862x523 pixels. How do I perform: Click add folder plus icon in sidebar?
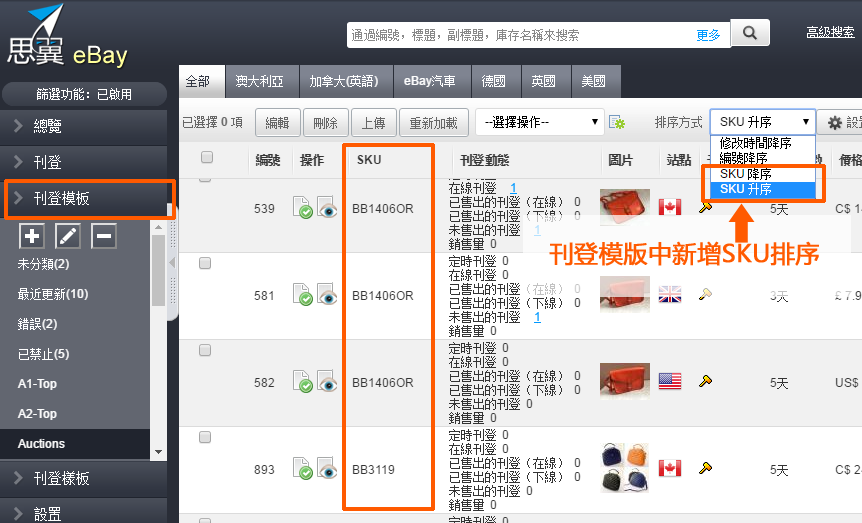(x=32, y=236)
